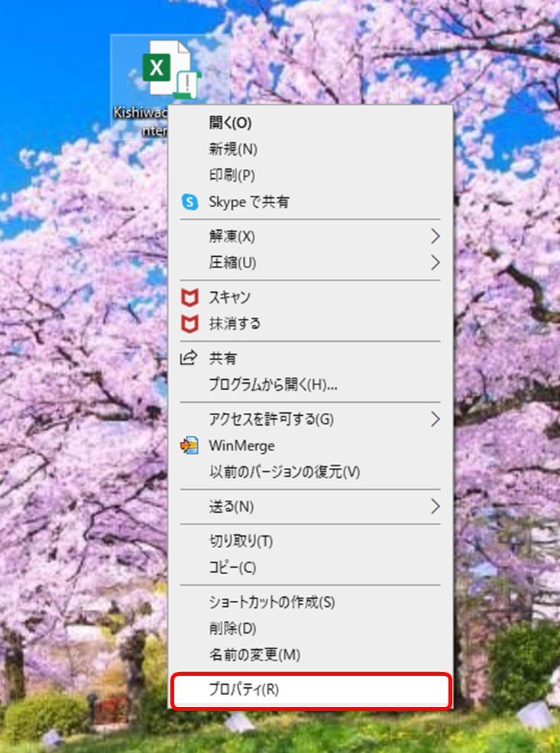This screenshot has width=560, height=753.
Task: Choose 切り取り(T) to cut the file
Action: [x=241, y=541]
